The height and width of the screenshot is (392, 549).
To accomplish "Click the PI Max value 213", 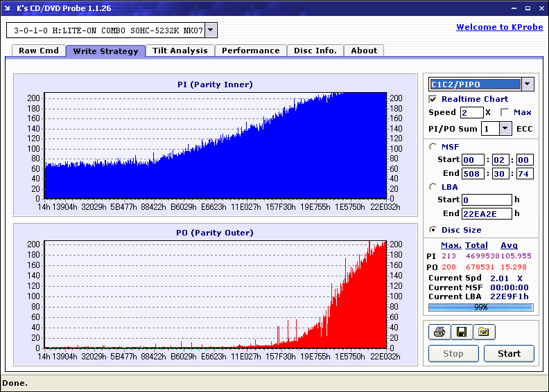I will [x=448, y=256].
